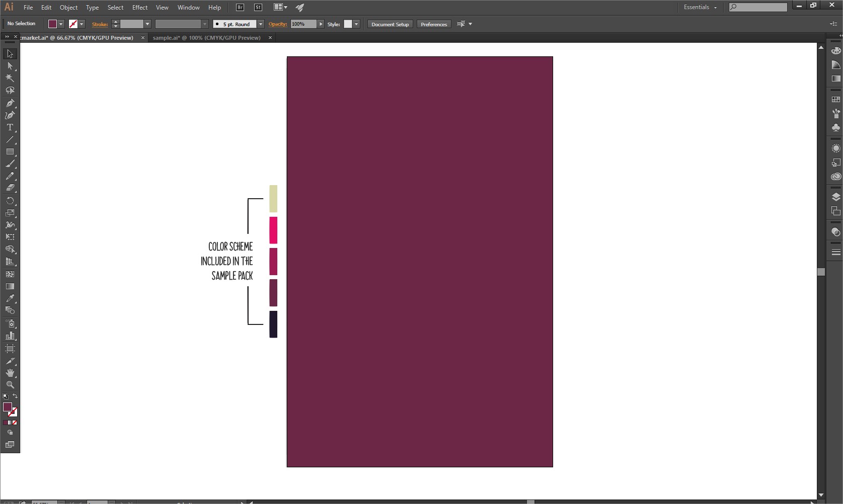The width and height of the screenshot is (843, 504).
Task: Select the Mesh tool
Action: point(10,274)
